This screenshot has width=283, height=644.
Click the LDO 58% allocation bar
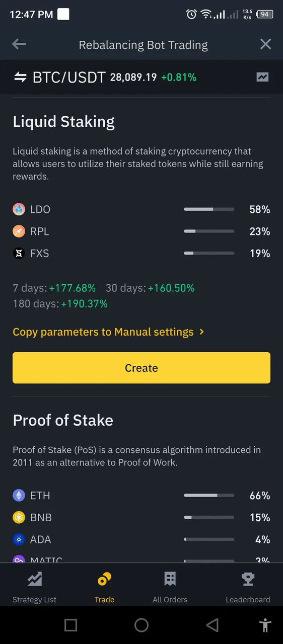coord(209,209)
